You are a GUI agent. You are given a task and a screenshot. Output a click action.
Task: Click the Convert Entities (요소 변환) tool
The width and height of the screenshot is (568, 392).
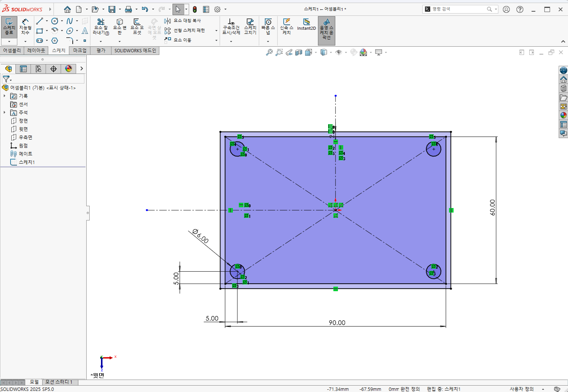[x=119, y=27]
